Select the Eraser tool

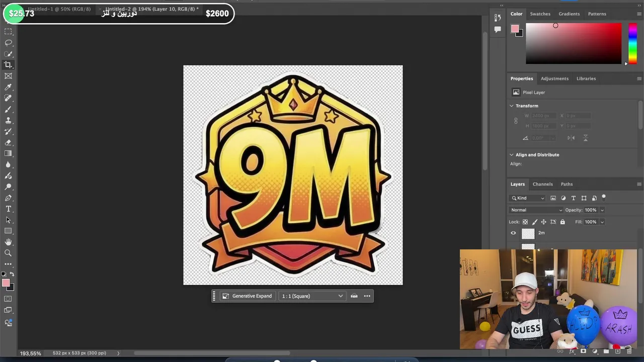pyautogui.click(x=8, y=142)
